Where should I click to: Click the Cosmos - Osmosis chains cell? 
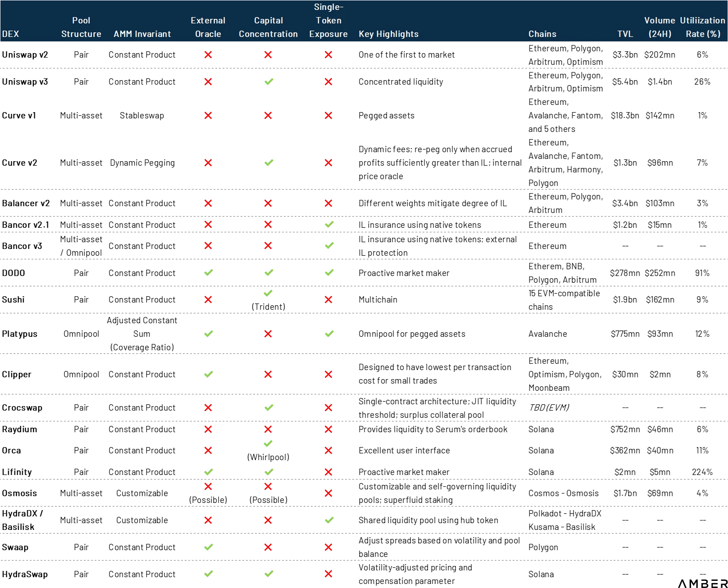coord(564,493)
